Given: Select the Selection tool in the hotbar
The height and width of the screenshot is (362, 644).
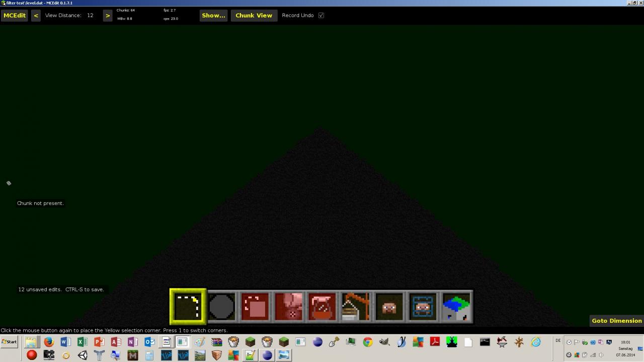Looking at the screenshot, I should coord(188,306).
